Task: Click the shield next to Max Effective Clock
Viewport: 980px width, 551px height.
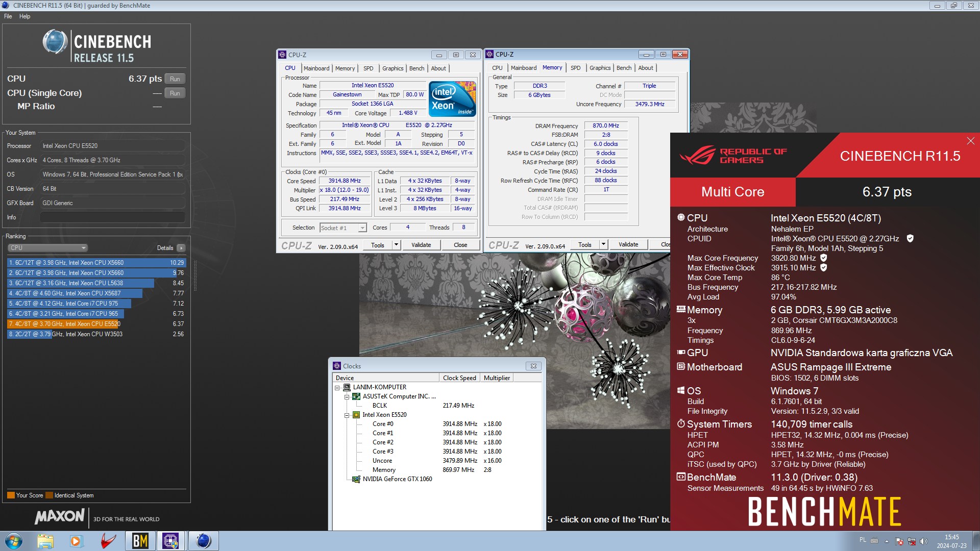Action: [824, 267]
